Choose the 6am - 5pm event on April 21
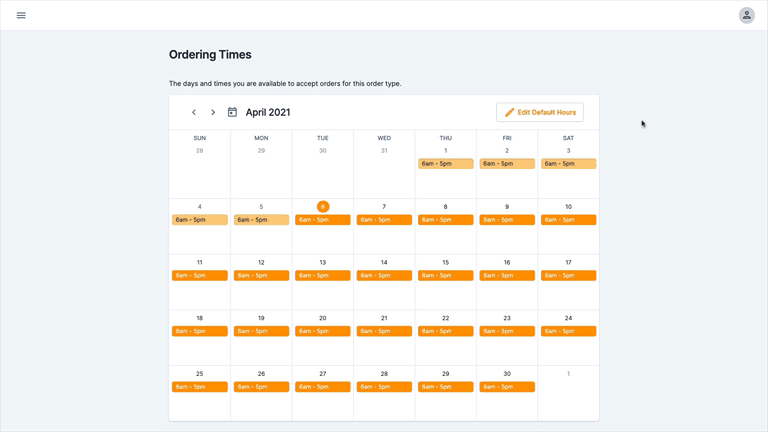This screenshot has height=432, width=768. pos(384,331)
